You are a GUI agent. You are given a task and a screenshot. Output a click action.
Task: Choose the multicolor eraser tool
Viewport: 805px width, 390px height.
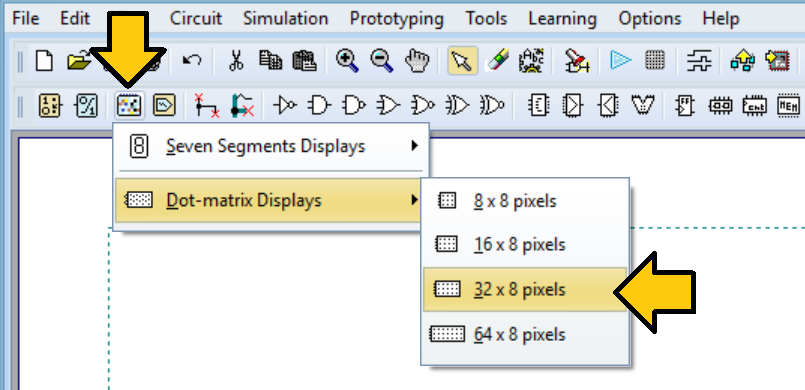pos(497,61)
